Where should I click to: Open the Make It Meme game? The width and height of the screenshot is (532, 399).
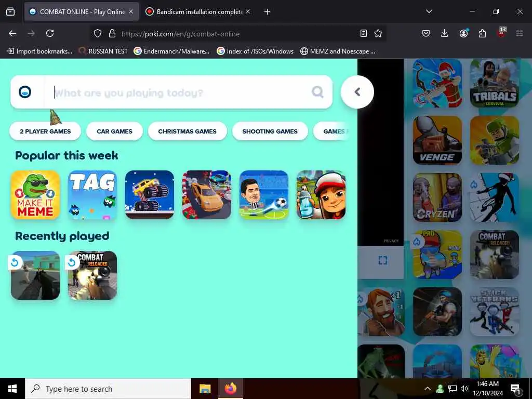coord(35,195)
